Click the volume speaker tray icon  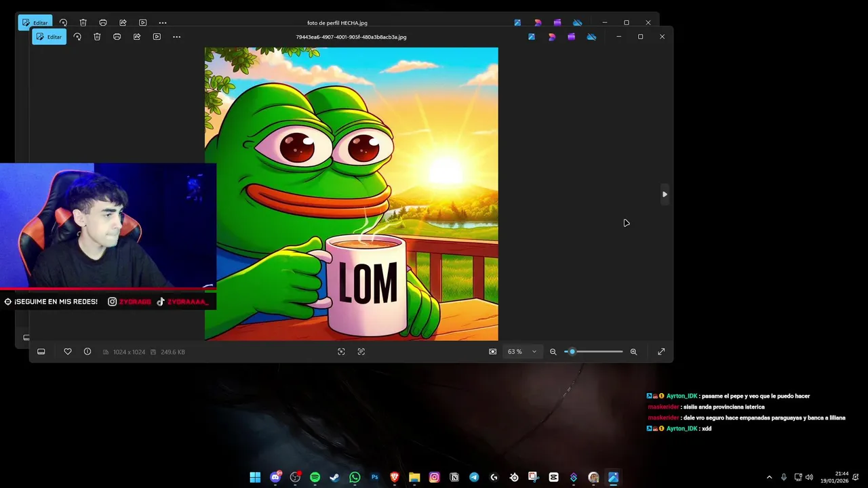(809, 477)
